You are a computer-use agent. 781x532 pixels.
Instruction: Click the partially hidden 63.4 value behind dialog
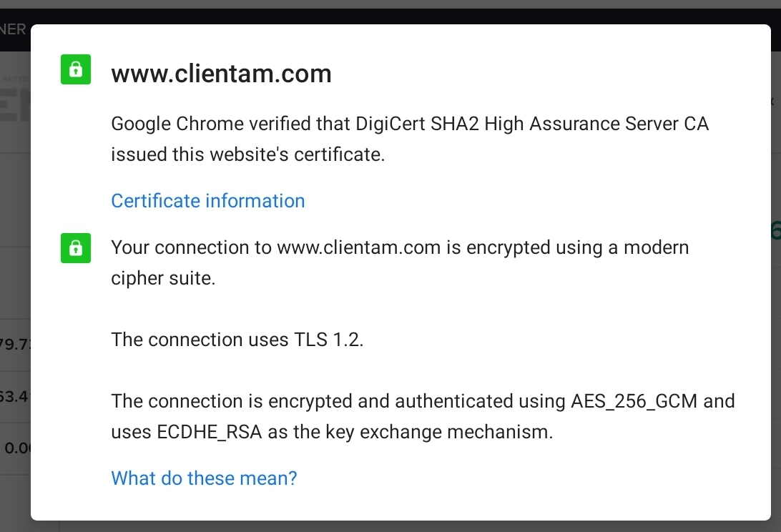(x=16, y=397)
